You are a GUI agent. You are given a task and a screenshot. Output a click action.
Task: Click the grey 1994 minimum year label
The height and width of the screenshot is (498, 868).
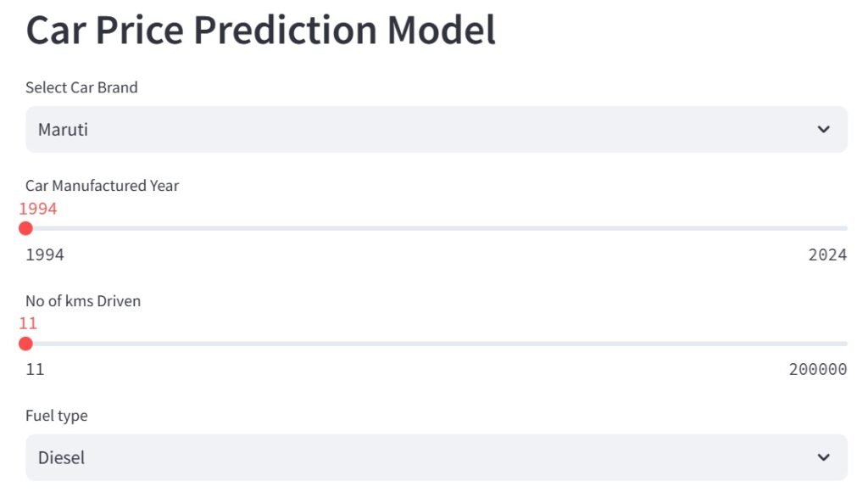[x=45, y=255]
